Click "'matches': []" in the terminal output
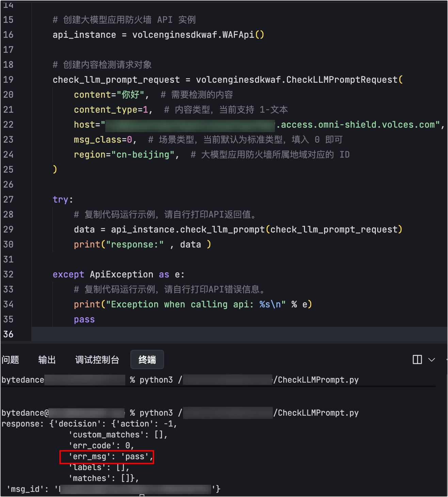Viewport: 448px width, 497px height. [x=99, y=478]
